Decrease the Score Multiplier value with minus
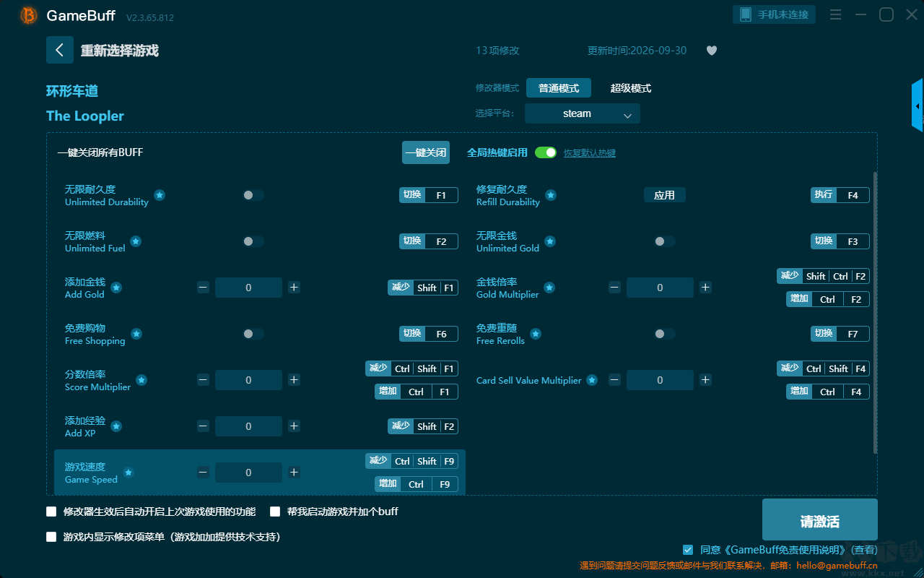Screen dimensions: 924x578 (x=203, y=380)
